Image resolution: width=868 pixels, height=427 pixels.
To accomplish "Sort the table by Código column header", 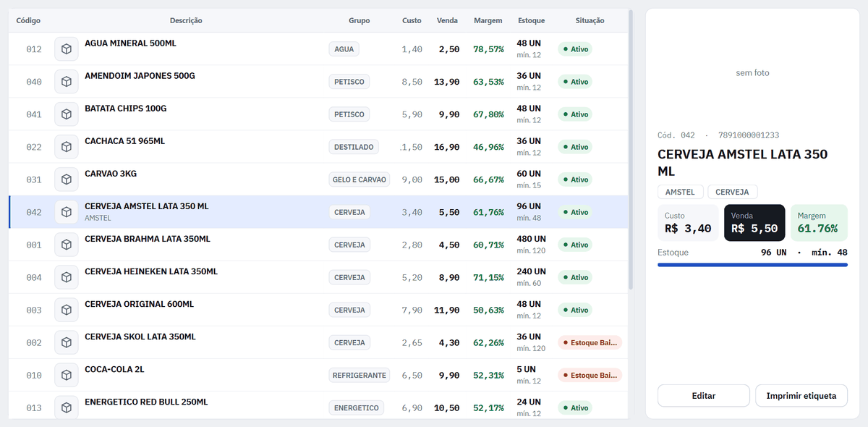I will click(28, 20).
